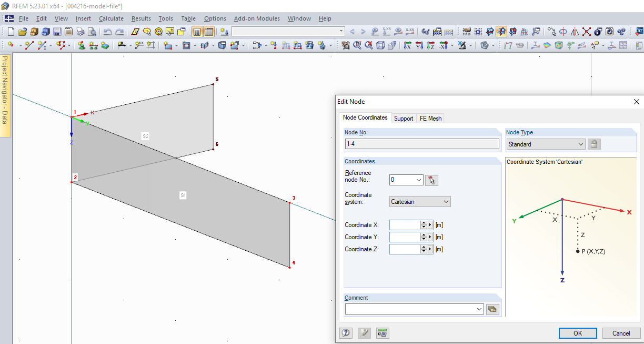
Task: Expand the new node tool dropdown arrow
Action: [20, 45]
